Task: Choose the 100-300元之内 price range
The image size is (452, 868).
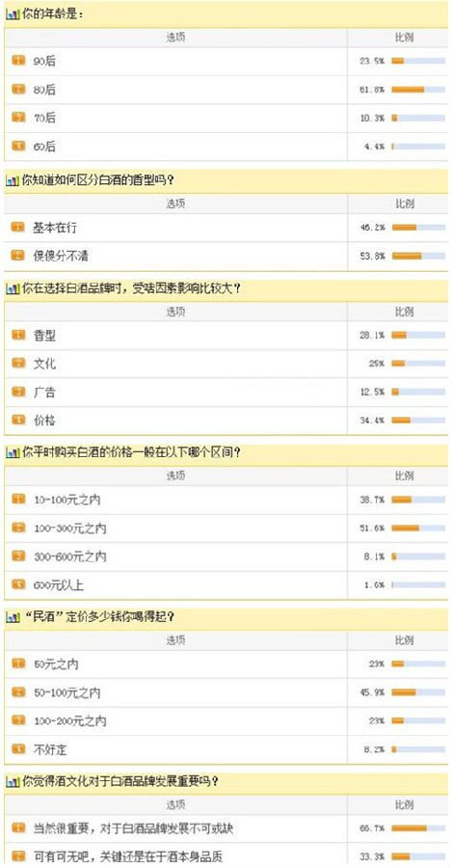Action: 175,529
